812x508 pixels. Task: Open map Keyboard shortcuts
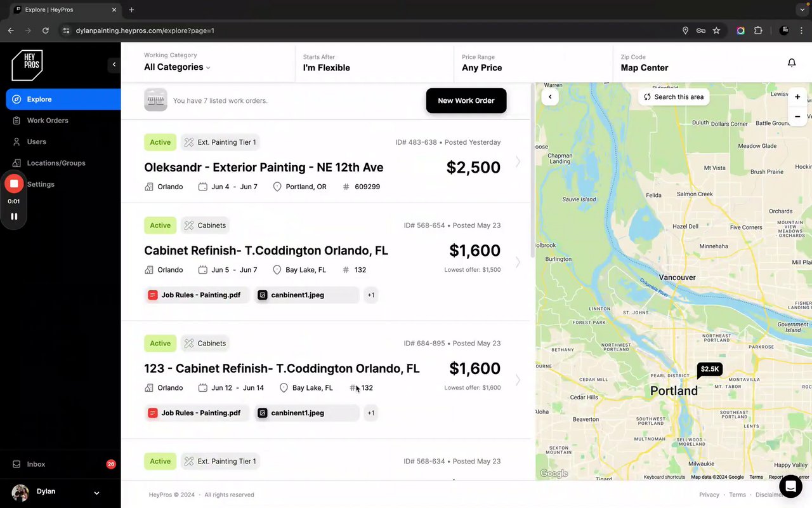pos(664,477)
